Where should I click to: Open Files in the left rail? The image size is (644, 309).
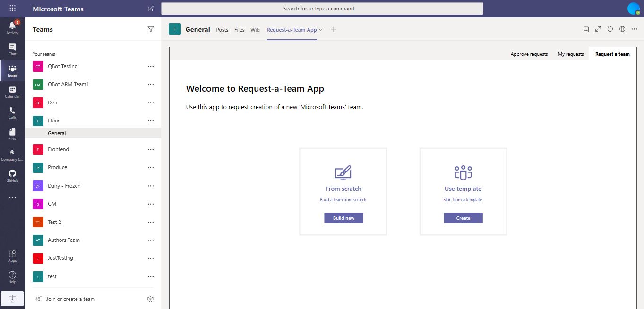click(x=12, y=134)
